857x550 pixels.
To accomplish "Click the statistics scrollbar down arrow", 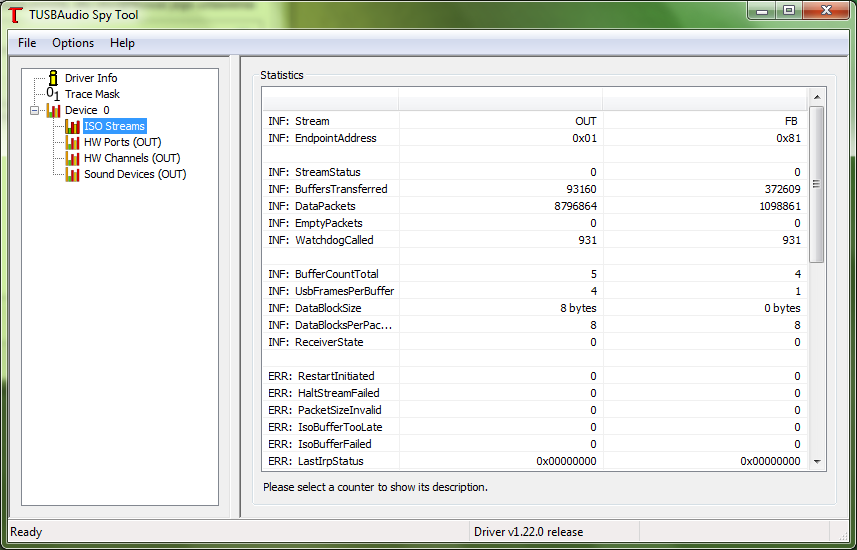I will click(x=817, y=461).
